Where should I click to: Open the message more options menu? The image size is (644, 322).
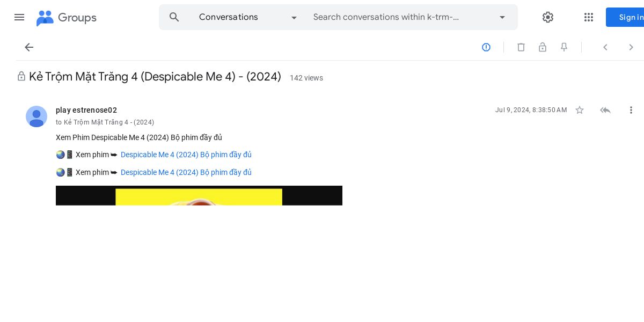coord(631,110)
